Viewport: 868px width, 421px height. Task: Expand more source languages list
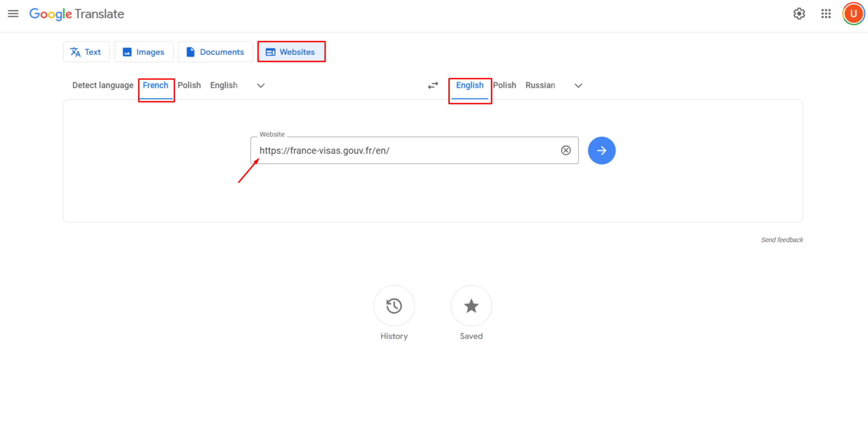click(260, 85)
